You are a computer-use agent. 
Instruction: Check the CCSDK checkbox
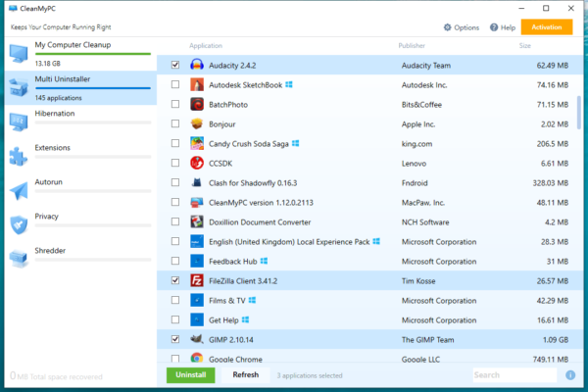tap(175, 163)
